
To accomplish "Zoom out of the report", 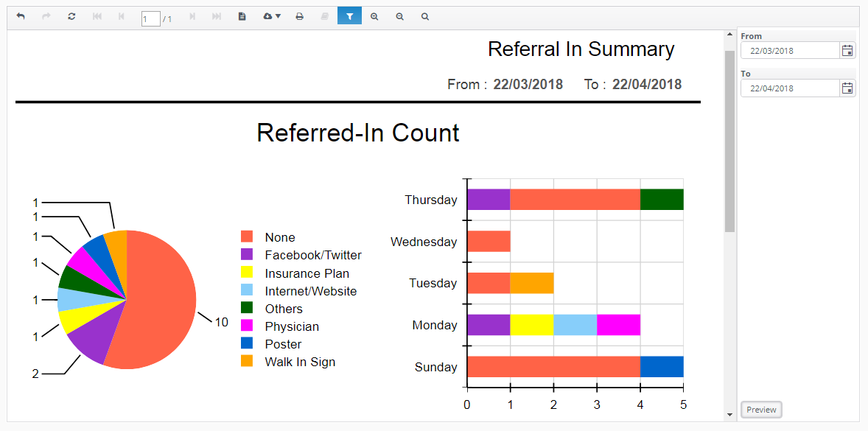I will click(399, 16).
